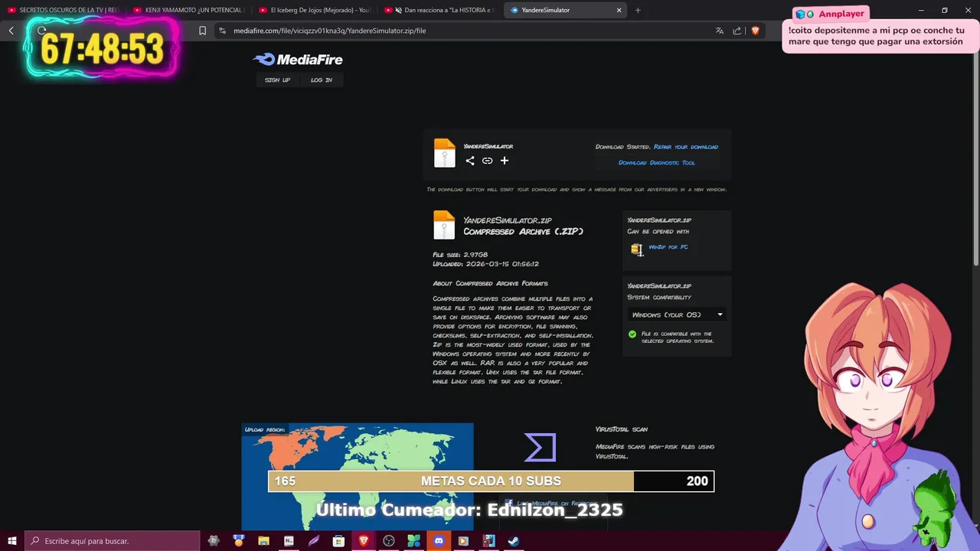Click About Compressed Archive Formats heading

click(490, 284)
